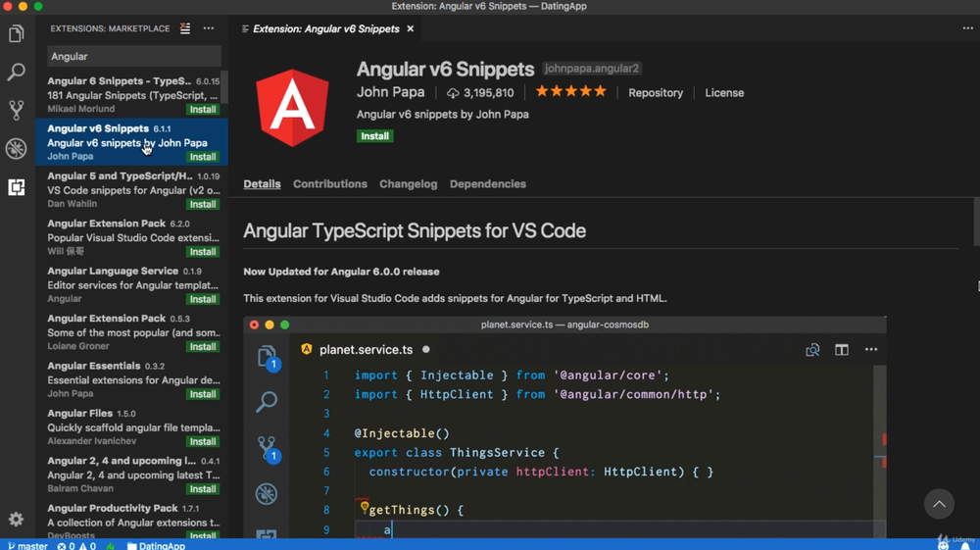Install Angular Essentials by John Papa
Viewport: 980px width, 550px height.
click(203, 394)
